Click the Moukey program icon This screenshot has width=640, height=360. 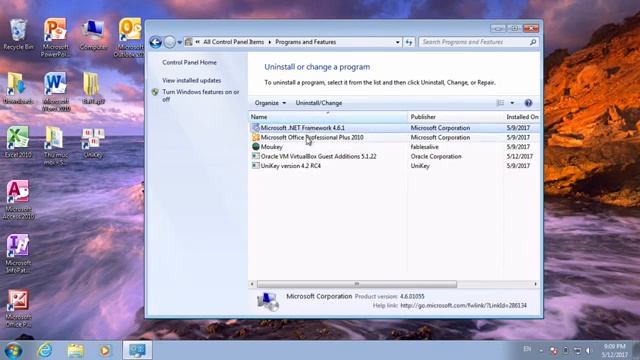[256, 147]
